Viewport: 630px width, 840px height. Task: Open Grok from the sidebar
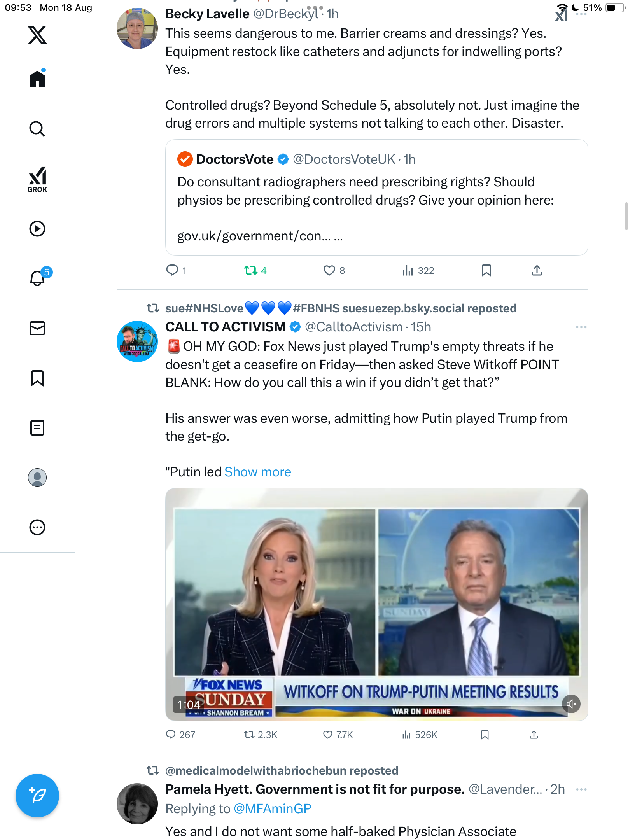(x=37, y=179)
